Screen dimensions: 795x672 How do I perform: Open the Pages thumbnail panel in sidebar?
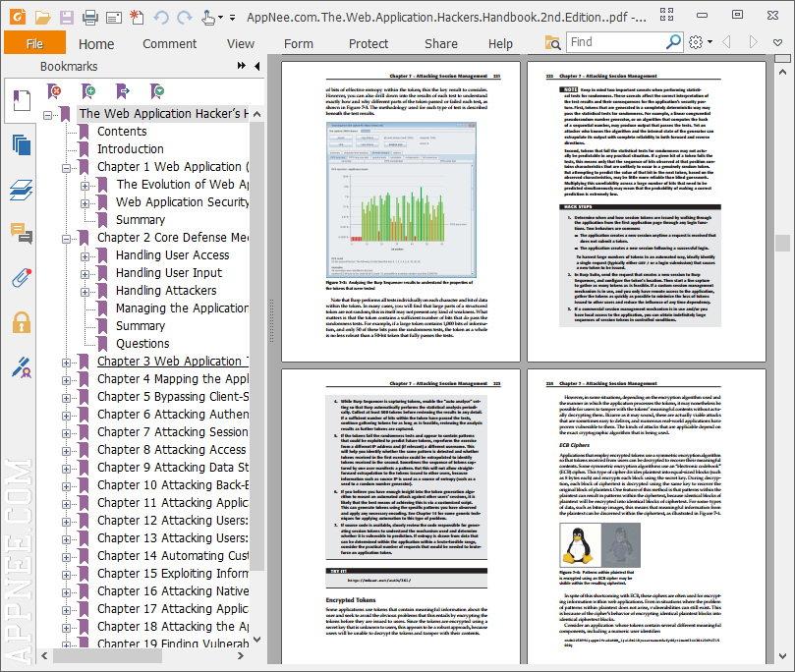(x=22, y=145)
